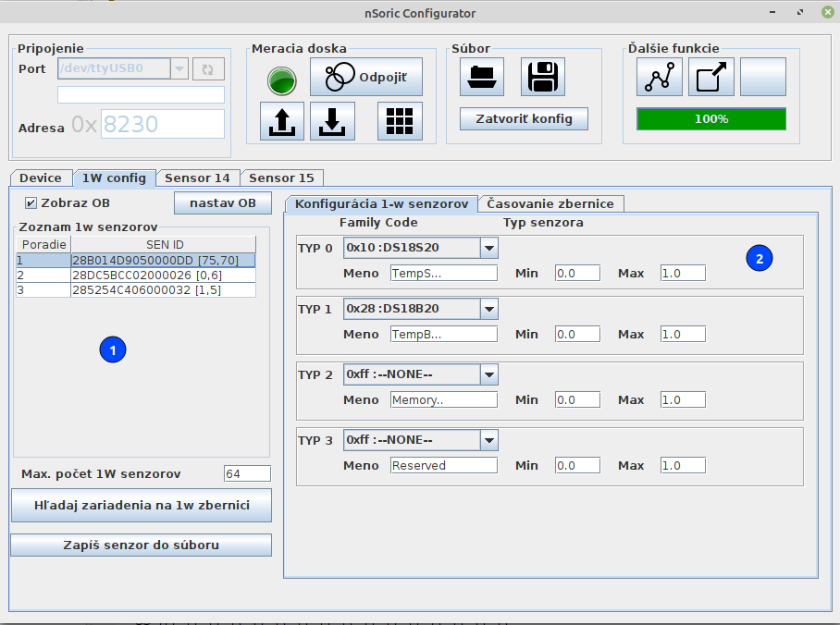Click TYP 3 Min value field
This screenshot has height=625, width=840.
[577, 465]
